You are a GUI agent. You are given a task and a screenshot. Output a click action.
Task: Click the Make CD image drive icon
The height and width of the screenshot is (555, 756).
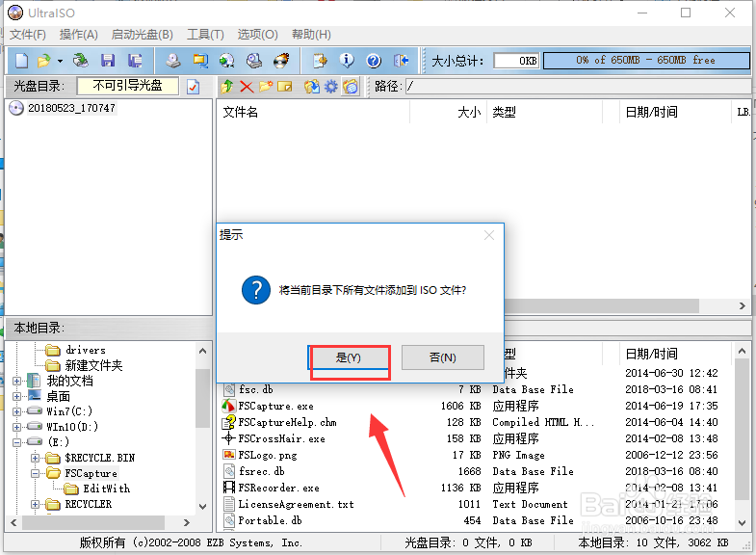click(x=173, y=61)
